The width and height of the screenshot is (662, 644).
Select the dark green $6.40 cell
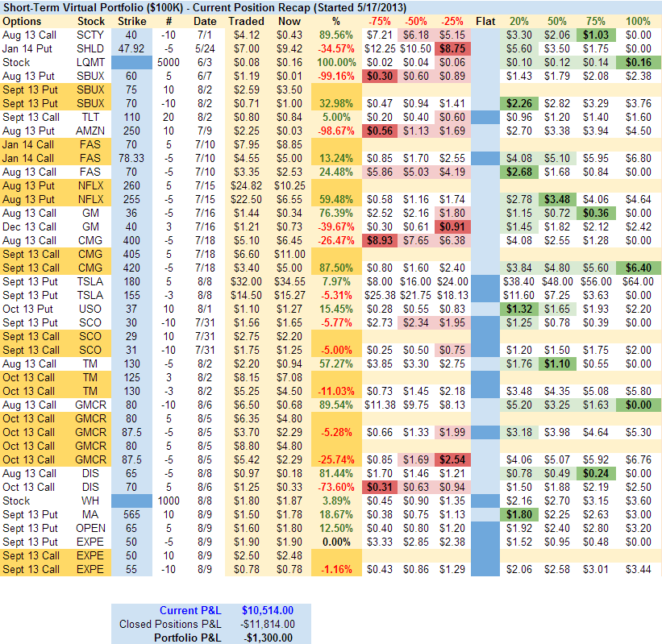click(637, 268)
